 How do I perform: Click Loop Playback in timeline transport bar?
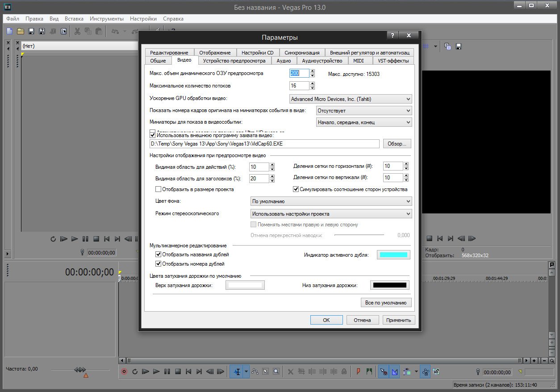[x=134, y=371]
